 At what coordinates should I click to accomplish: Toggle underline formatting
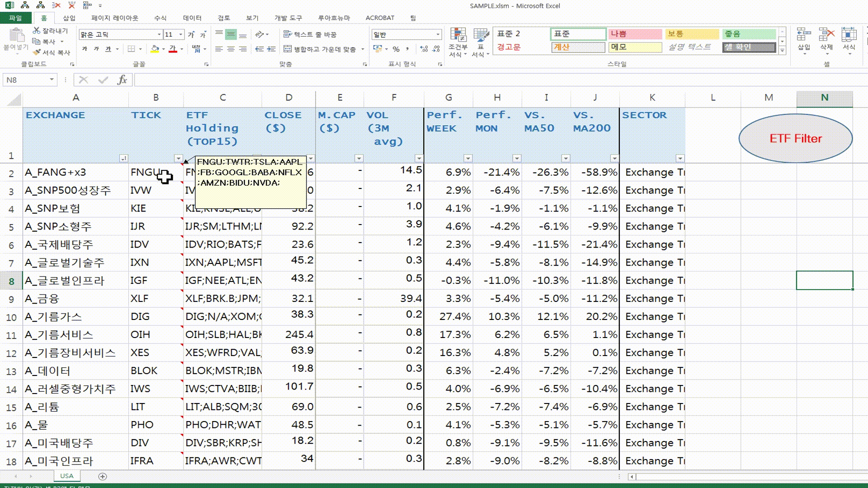pyautogui.click(x=108, y=49)
